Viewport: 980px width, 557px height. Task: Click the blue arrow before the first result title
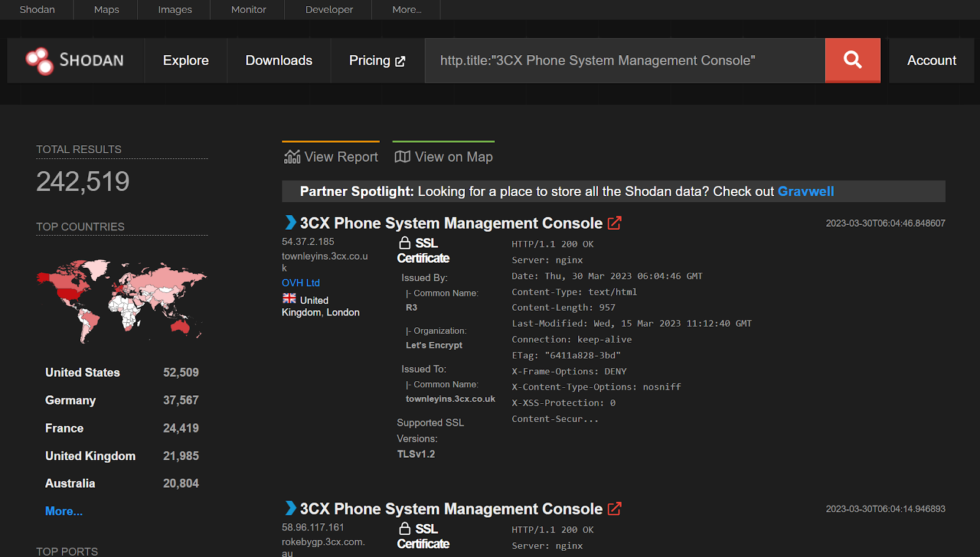pos(288,223)
